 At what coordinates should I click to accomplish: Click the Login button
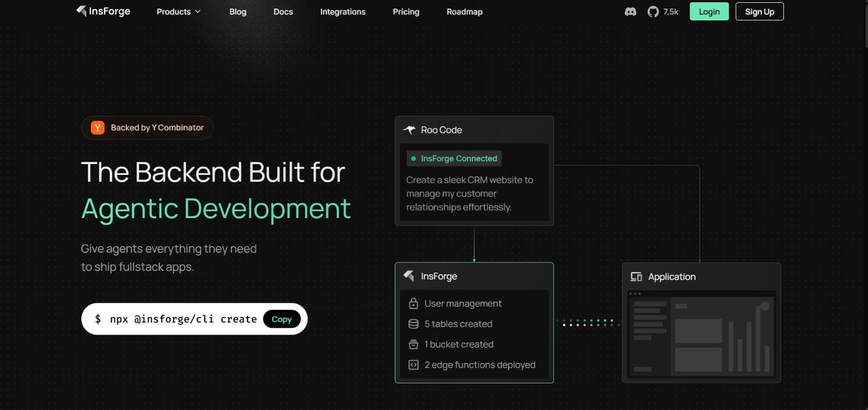[710, 11]
